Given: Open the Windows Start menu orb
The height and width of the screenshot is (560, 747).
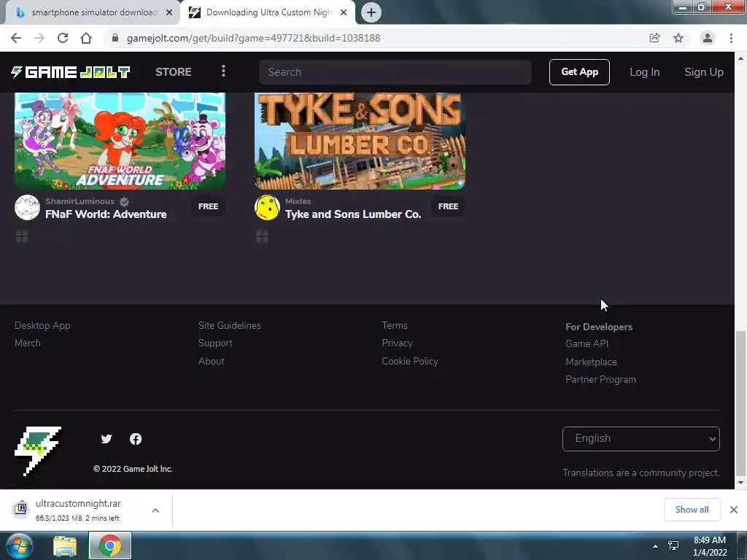Looking at the screenshot, I should [19, 545].
